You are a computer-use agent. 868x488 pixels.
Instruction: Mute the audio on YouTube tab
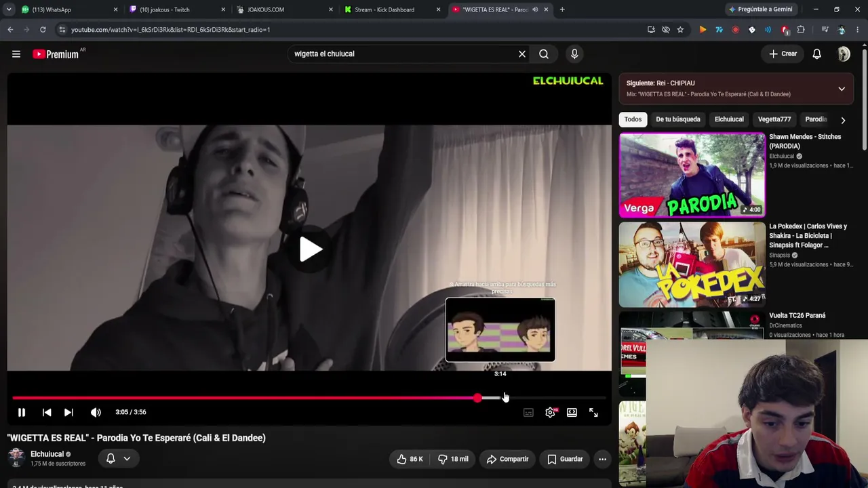[535, 9]
